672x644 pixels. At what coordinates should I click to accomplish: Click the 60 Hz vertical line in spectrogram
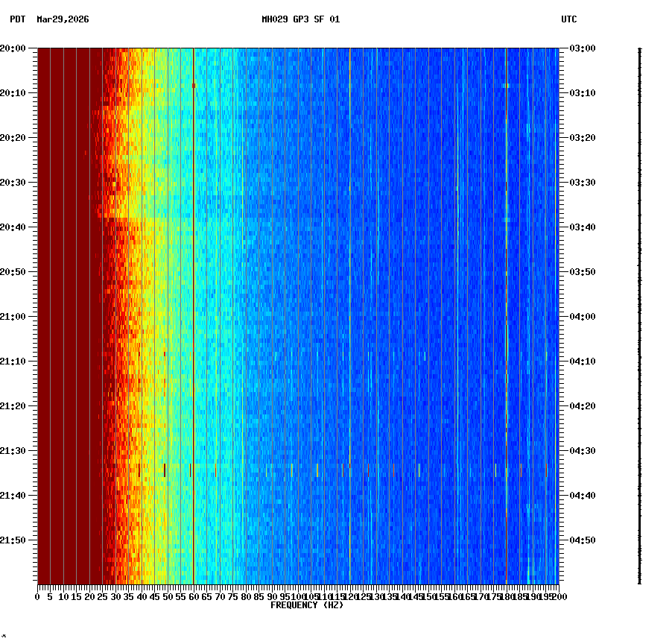pos(193,298)
